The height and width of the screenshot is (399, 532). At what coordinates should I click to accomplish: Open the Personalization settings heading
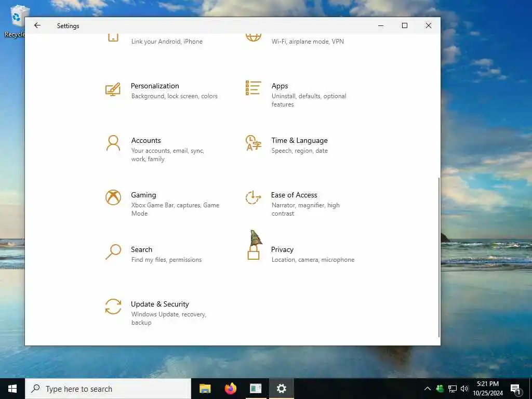click(x=155, y=86)
